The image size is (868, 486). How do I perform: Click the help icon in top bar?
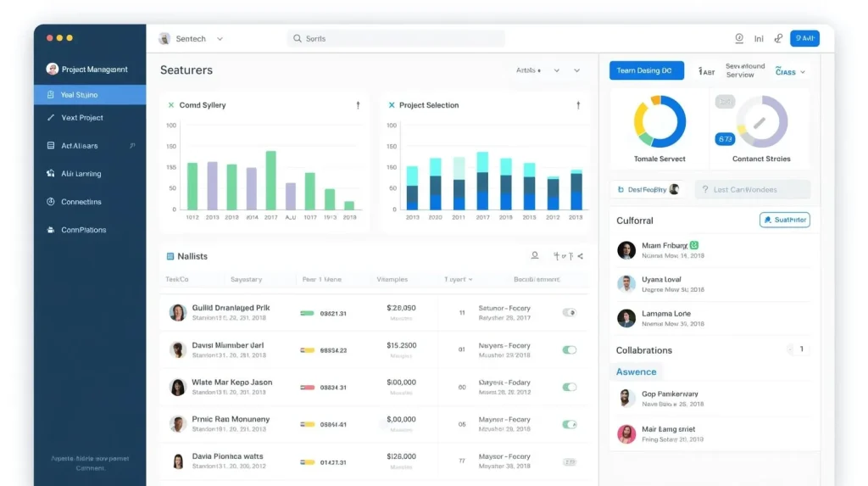click(x=739, y=38)
